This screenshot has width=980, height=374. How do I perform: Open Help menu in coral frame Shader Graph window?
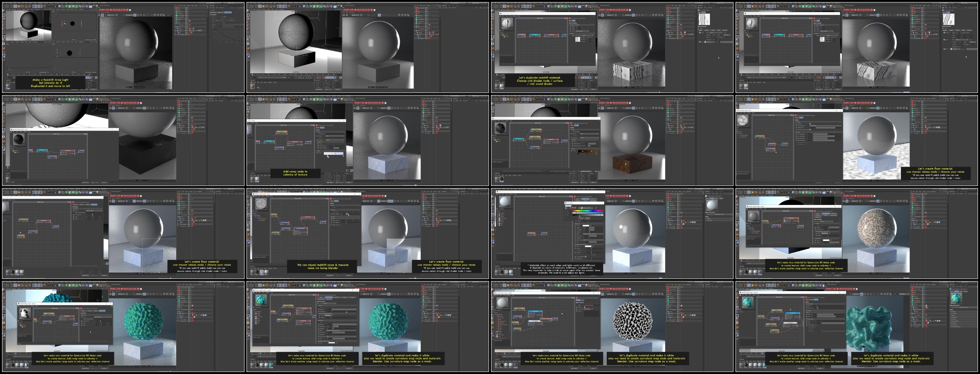click(758, 295)
